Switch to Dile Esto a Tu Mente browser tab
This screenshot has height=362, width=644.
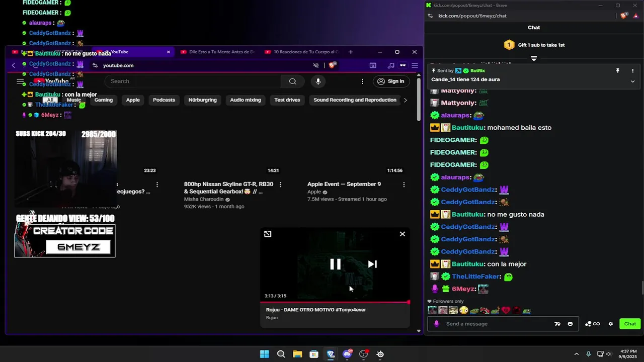pyautogui.click(x=217, y=52)
